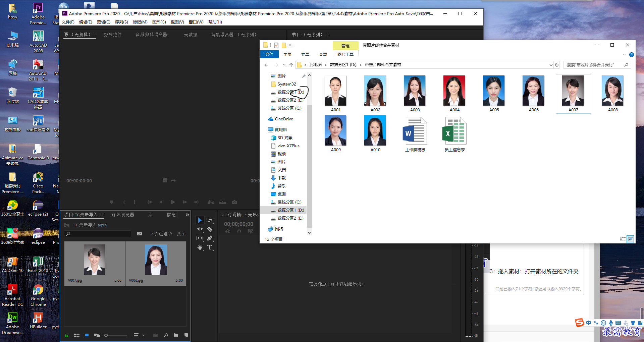Click New Item icon in project panel
Image resolution: width=644 pixels, height=342 pixels.
point(186,335)
